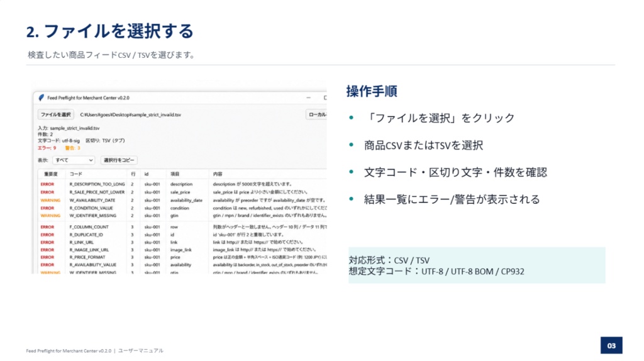Click the '操作手順' heading

[372, 91]
